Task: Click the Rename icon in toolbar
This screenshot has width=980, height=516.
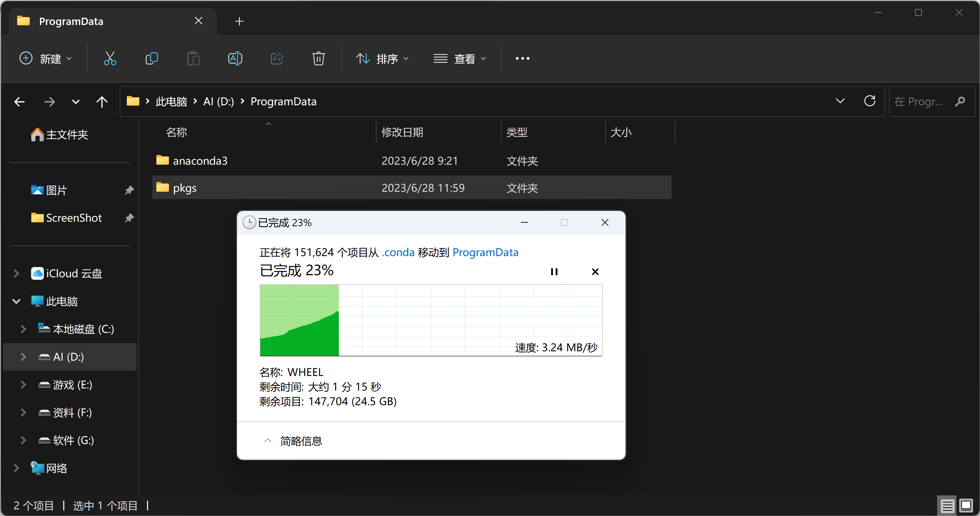Action: (235, 59)
